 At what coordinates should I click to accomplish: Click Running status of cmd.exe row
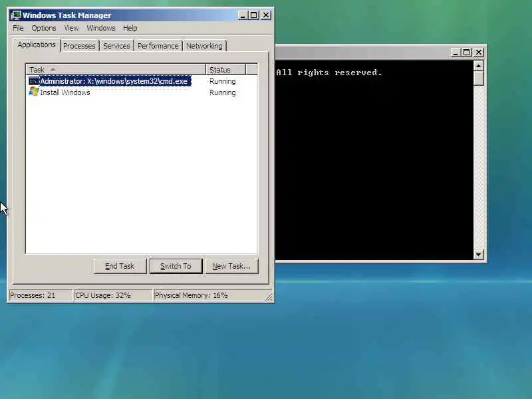[x=222, y=81]
